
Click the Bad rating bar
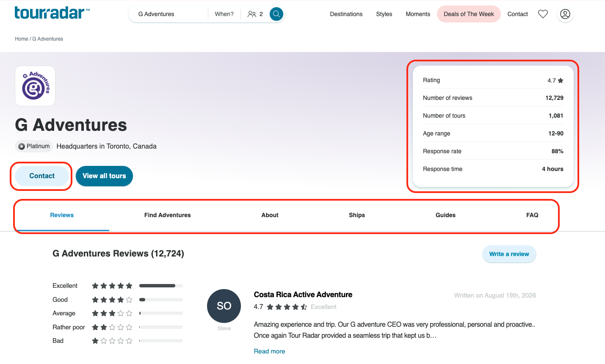click(x=161, y=341)
